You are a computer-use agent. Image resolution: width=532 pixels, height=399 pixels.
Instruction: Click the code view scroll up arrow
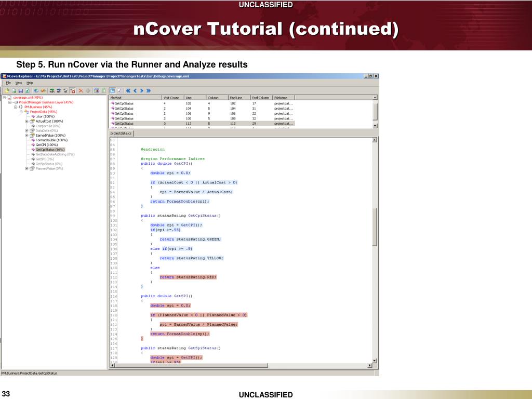pos(375,140)
